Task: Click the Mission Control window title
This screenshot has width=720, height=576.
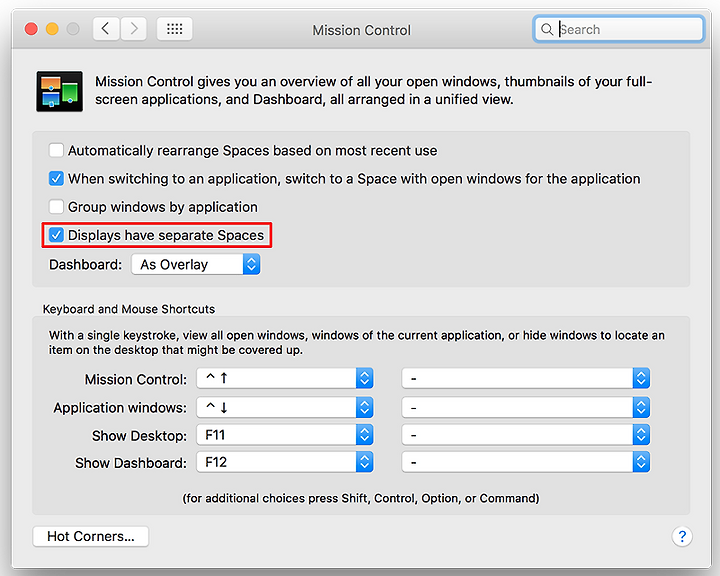Action: coord(361,30)
